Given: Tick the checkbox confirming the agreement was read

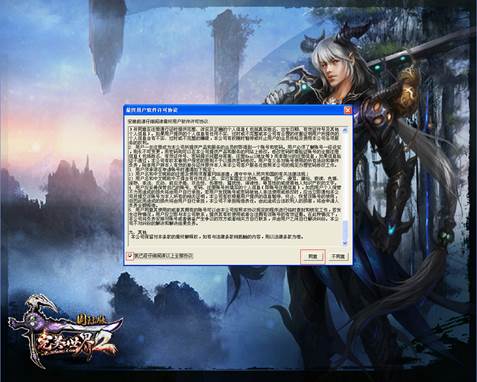Looking at the screenshot, I should pos(130,256).
